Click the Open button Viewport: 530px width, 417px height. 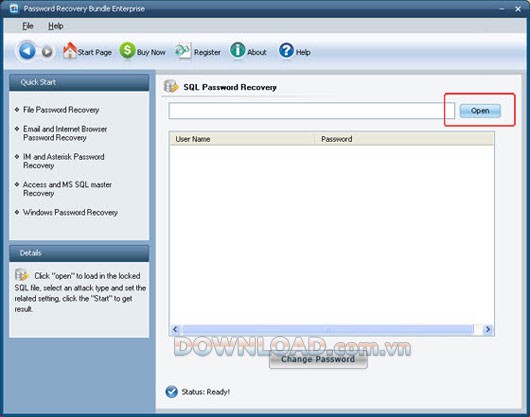click(x=480, y=111)
